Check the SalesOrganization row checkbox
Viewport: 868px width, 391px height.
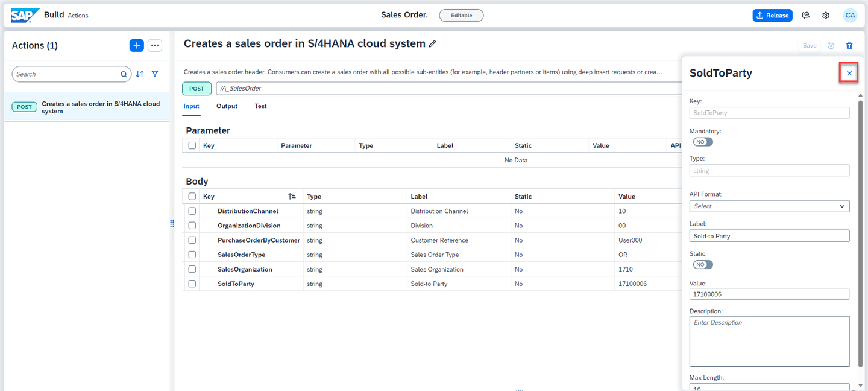[x=192, y=269]
